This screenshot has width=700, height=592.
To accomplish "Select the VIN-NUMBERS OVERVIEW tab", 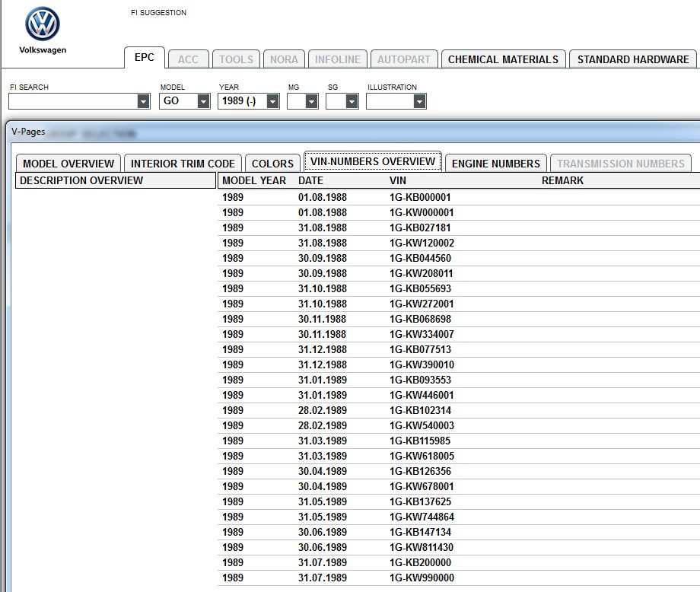I will (373, 161).
